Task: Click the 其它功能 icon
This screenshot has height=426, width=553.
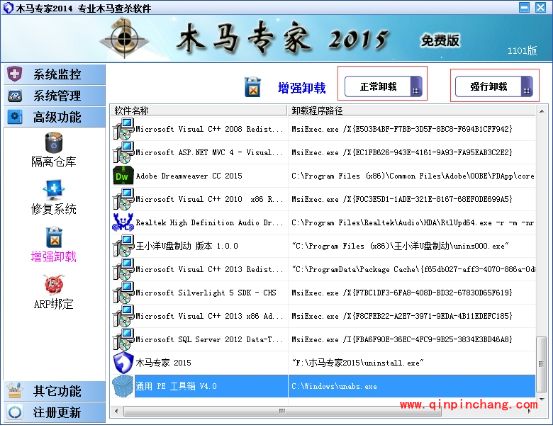Action: [x=14, y=391]
